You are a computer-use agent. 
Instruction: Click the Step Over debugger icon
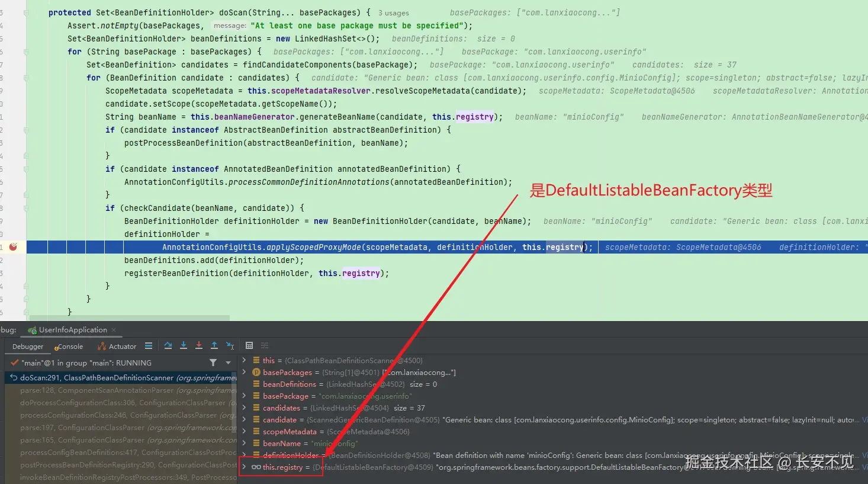click(168, 345)
